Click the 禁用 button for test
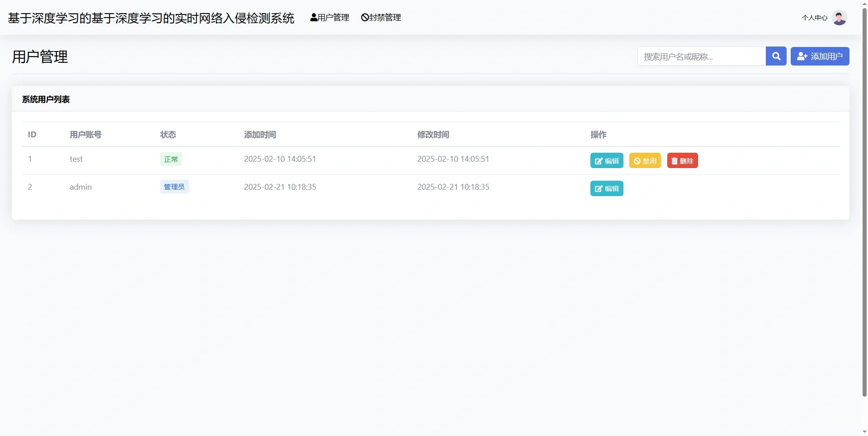The width and height of the screenshot is (868, 436). tap(645, 160)
